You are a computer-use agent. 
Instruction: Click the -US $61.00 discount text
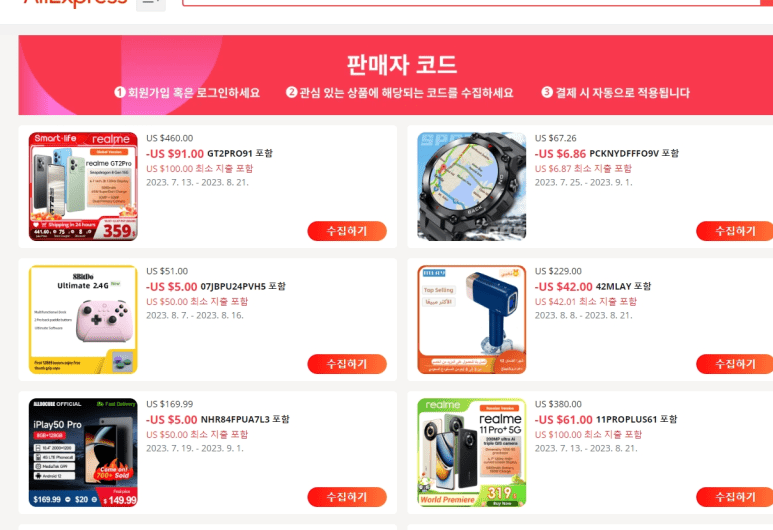coord(563,420)
